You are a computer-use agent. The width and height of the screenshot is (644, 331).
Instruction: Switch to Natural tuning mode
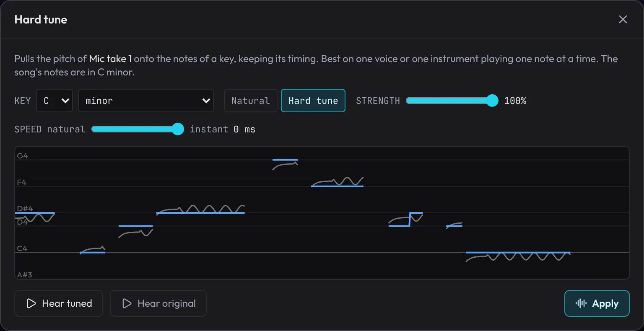251,101
